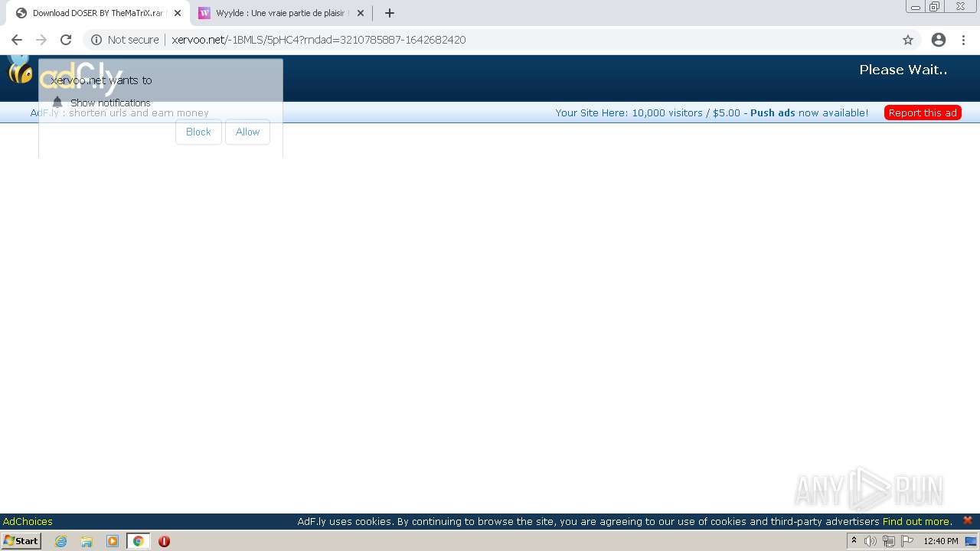Close the 'Download DOSER BY TheMaTriX.rar' tab
The image size is (980, 551).
point(178,13)
